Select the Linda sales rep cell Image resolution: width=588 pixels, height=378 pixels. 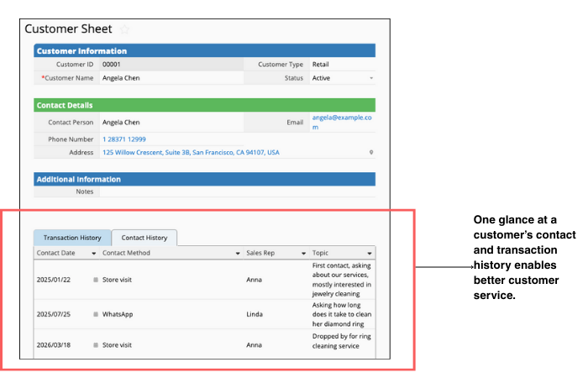point(254,314)
